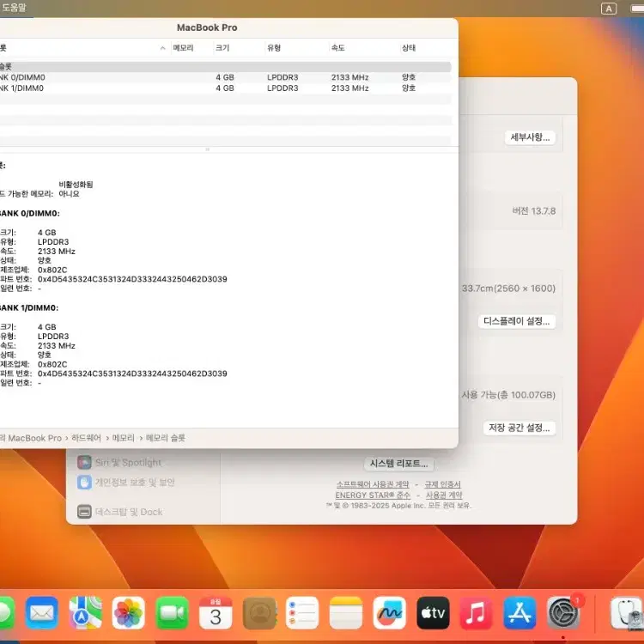Click 양호 status in BANK 1 row
Image resolution: width=644 pixels, height=644 pixels.
(x=409, y=88)
